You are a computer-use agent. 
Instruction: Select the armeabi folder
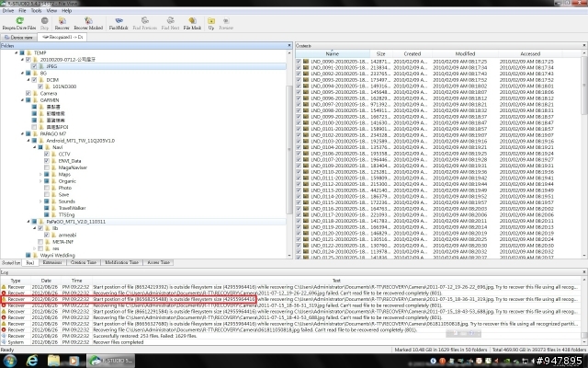pyautogui.click(x=67, y=236)
